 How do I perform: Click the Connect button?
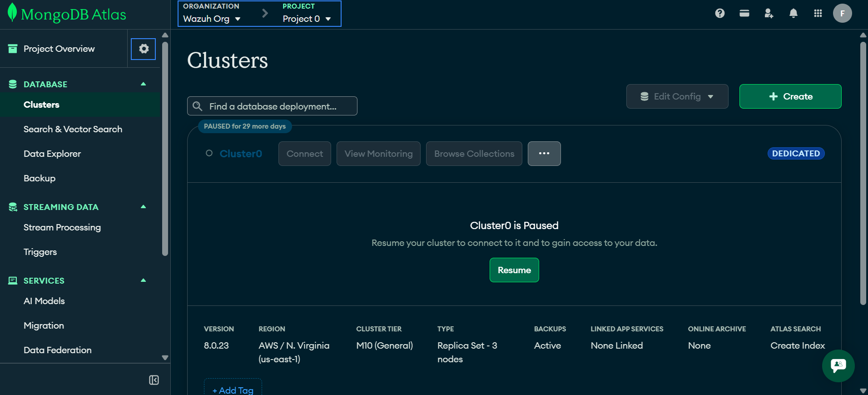[x=305, y=154]
